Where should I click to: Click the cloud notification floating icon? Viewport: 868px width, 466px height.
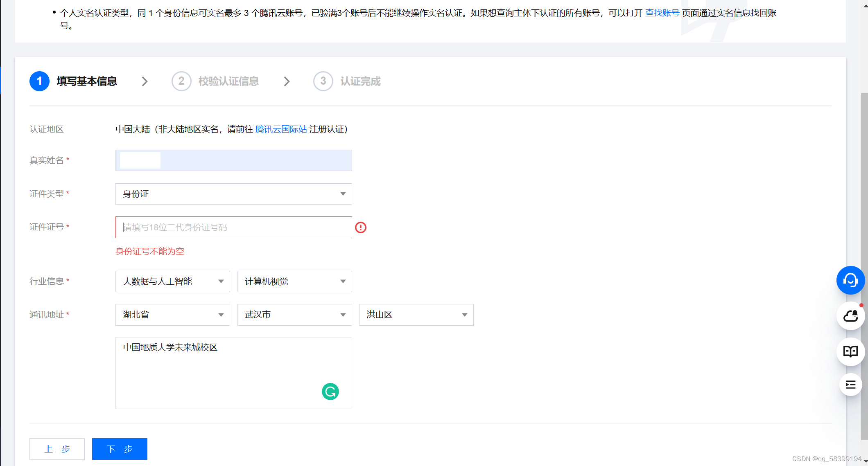point(850,316)
